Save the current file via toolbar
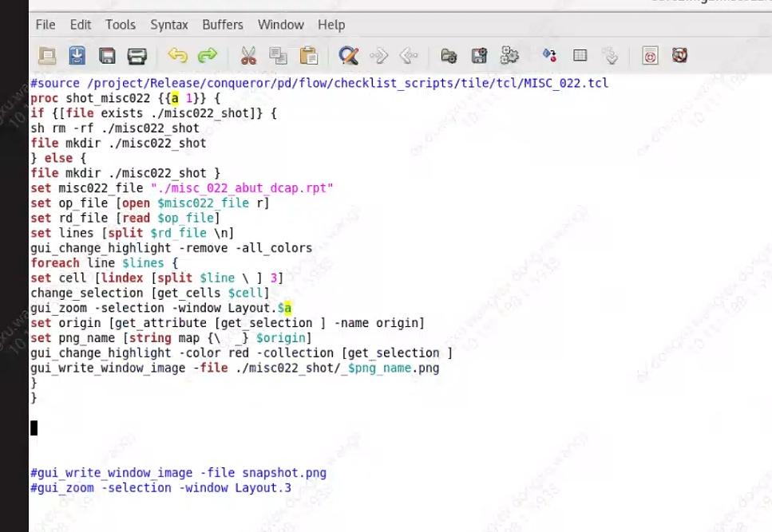This screenshot has height=532, width=772. pyautogui.click(x=77, y=56)
